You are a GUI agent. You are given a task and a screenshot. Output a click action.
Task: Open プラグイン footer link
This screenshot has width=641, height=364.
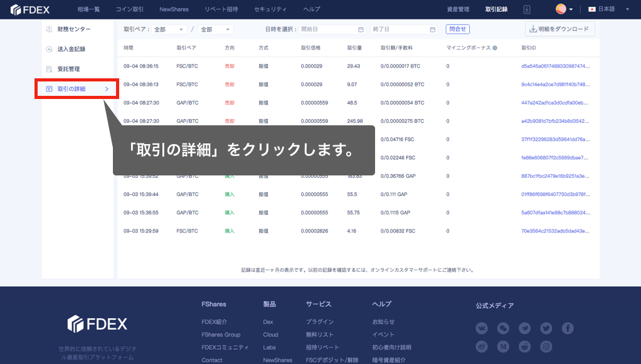[320, 322]
